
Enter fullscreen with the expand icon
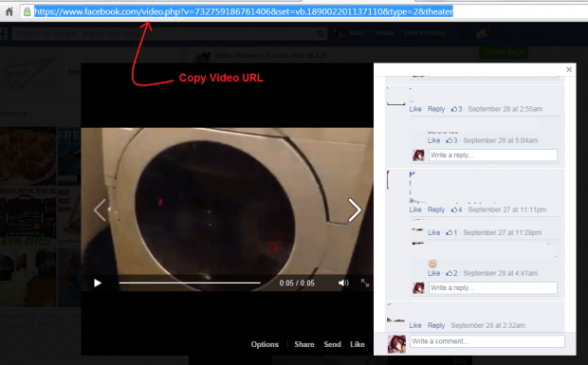(x=365, y=283)
